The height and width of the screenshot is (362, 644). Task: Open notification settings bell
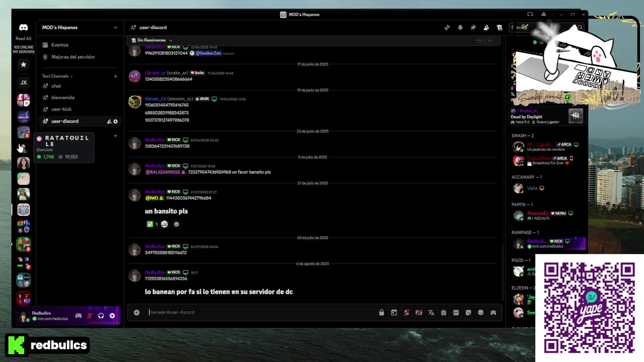pyautogui.click(x=460, y=28)
